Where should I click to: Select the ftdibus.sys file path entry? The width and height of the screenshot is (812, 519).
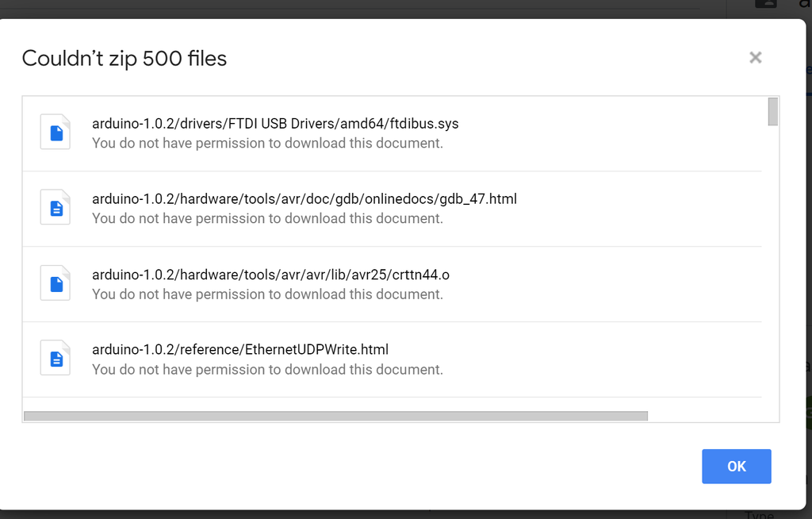(x=275, y=124)
